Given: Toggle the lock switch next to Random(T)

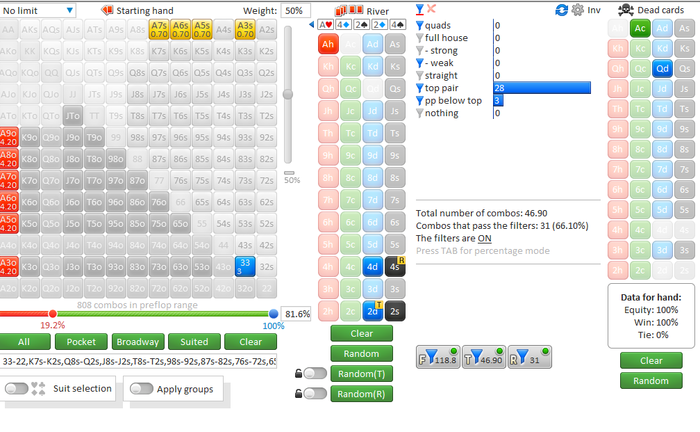Looking at the screenshot, I should [315, 373].
